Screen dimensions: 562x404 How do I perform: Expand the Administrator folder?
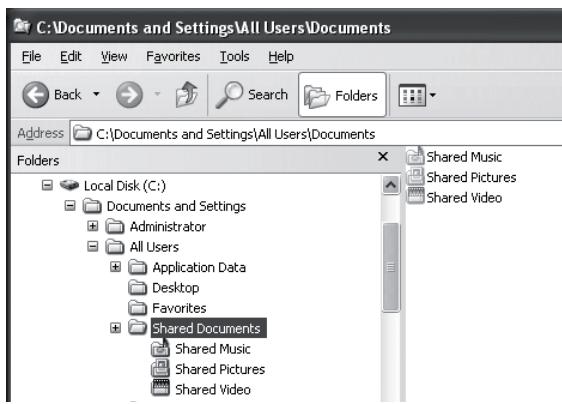pos(92,226)
